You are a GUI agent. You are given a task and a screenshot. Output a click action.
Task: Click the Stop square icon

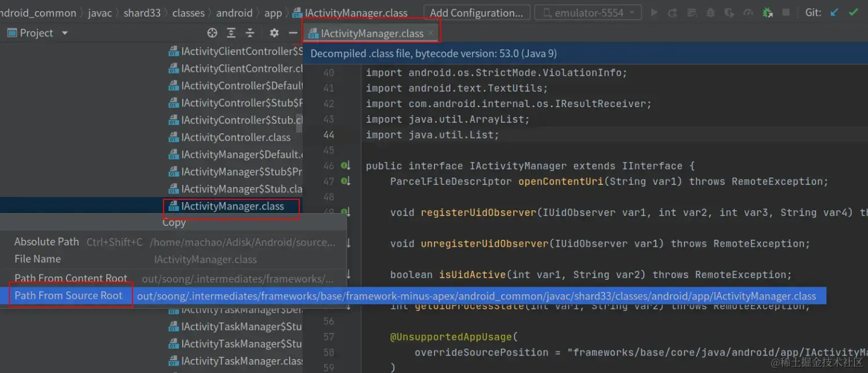786,12
